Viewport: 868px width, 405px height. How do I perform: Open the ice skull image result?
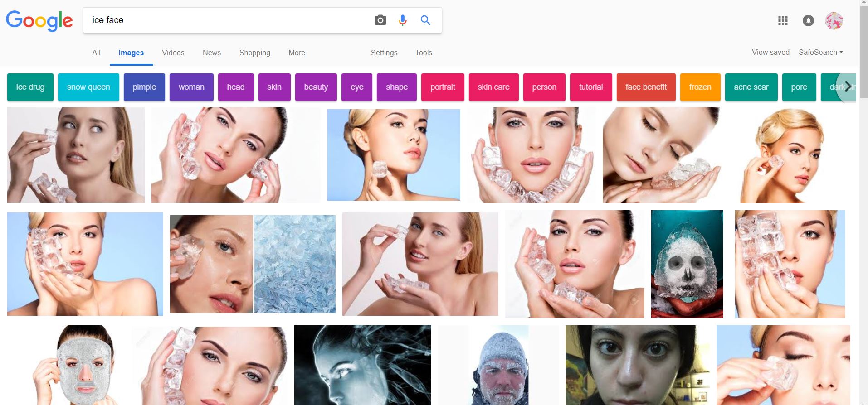687,264
